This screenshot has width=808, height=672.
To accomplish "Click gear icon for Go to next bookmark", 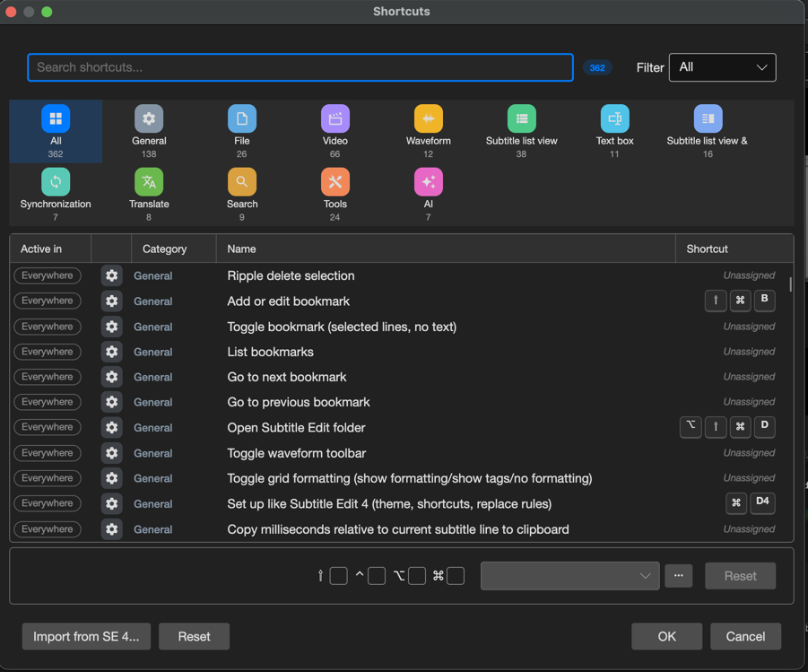I will (x=112, y=377).
